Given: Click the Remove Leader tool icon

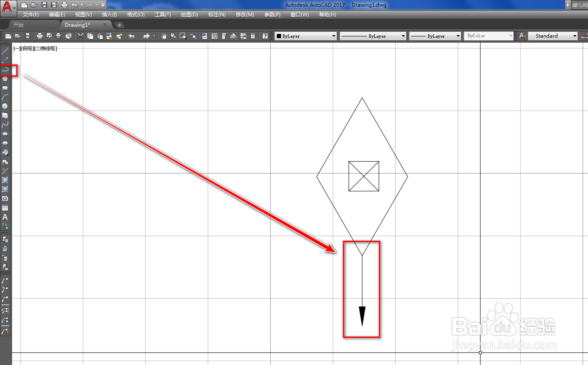Looking at the screenshot, I should 5,299.
